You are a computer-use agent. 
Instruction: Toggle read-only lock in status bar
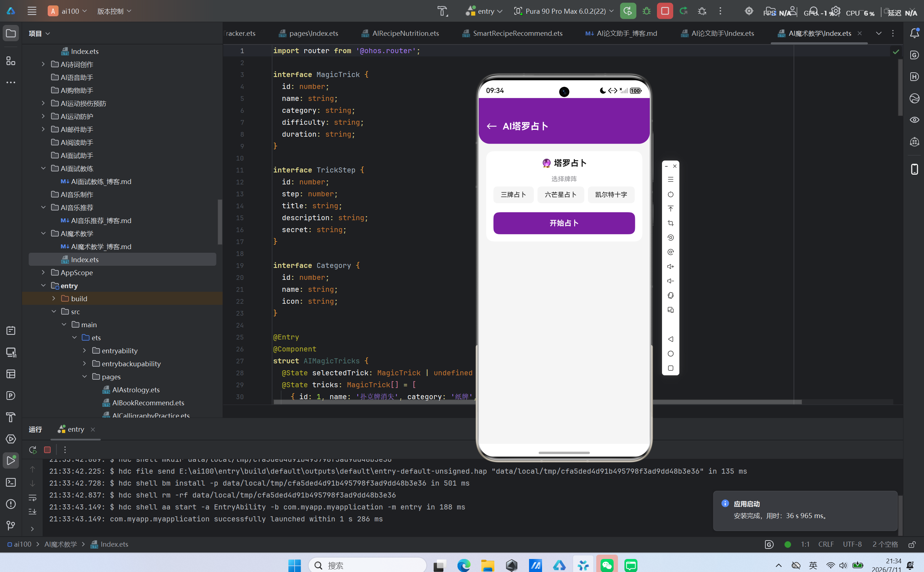coord(912,544)
